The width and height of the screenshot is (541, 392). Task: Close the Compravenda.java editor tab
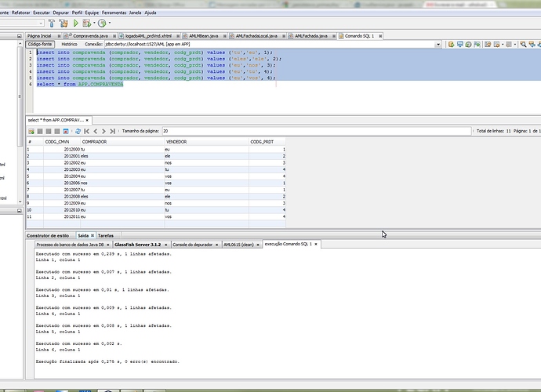tap(114, 36)
